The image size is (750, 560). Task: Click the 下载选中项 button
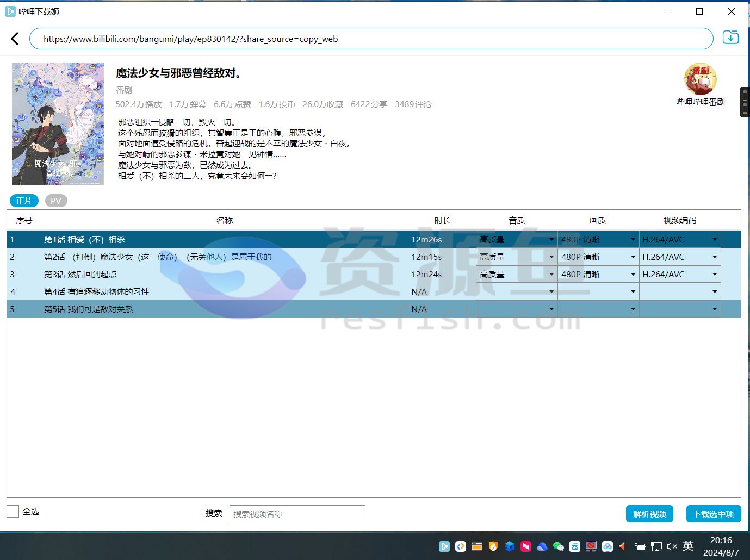(714, 514)
